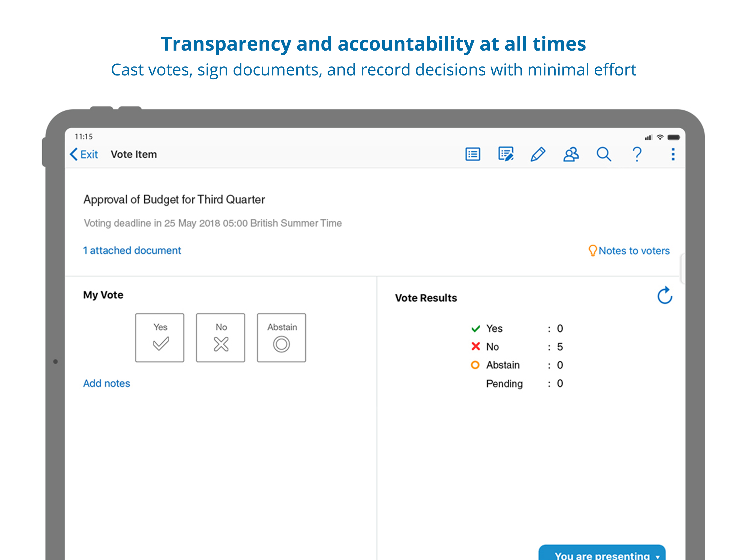The width and height of the screenshot is (747, 560).
Task: Click the No result row showing 5
Action: click(x=517, y=347)
